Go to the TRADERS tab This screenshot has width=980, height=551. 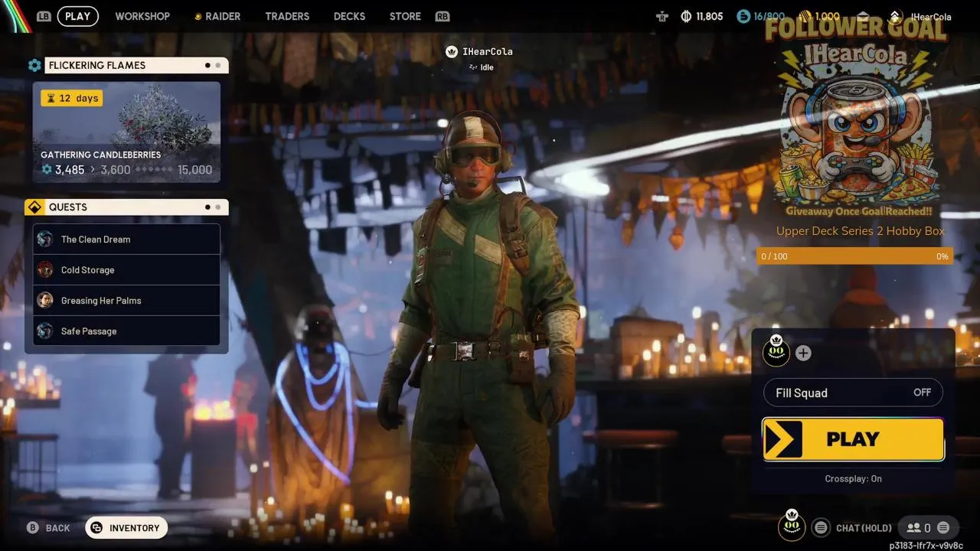pyautogui.click(x=287, y=16)
